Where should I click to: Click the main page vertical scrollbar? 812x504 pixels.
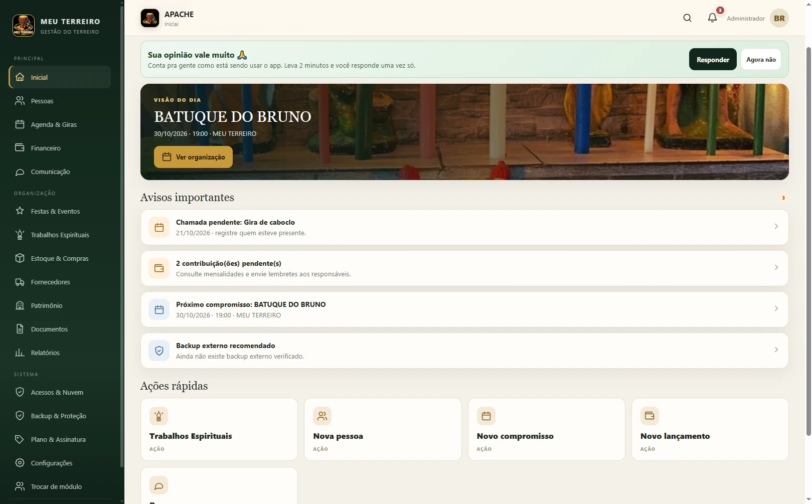[808, 241]
